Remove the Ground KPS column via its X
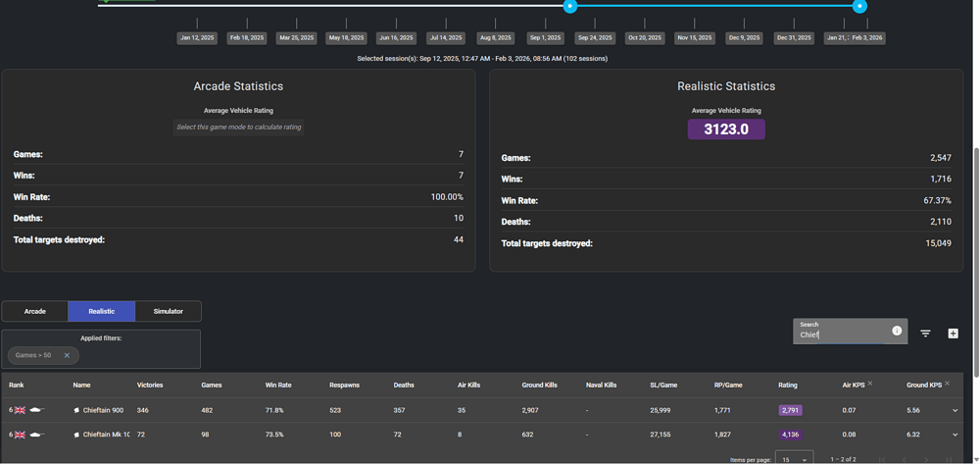Screen dimensions: 980x464 pyautogui.click(x=948, y=384)
